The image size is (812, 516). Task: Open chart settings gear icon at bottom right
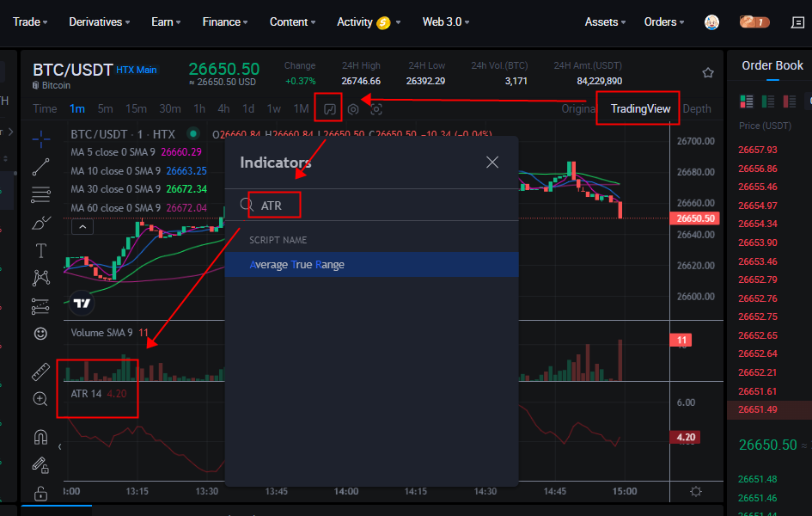coord(695,491)
